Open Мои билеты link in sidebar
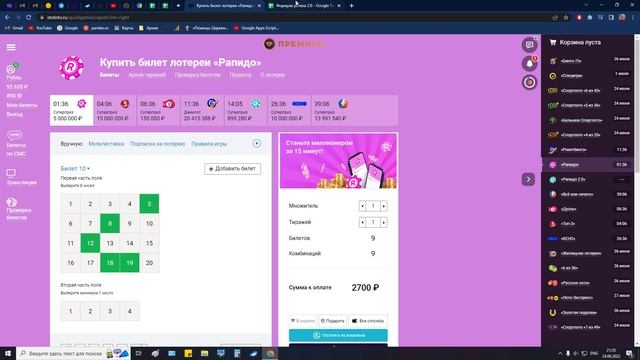 (22, 105)
